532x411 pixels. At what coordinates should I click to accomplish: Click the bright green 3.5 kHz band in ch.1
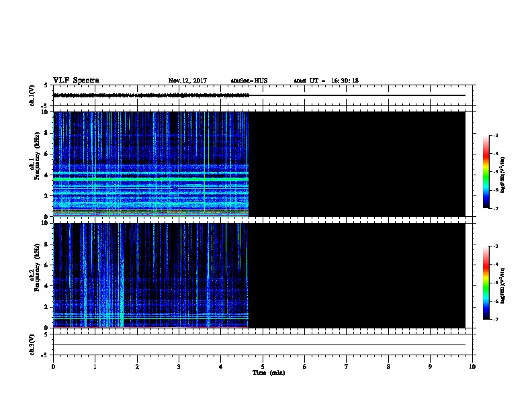tap(151, 179)
